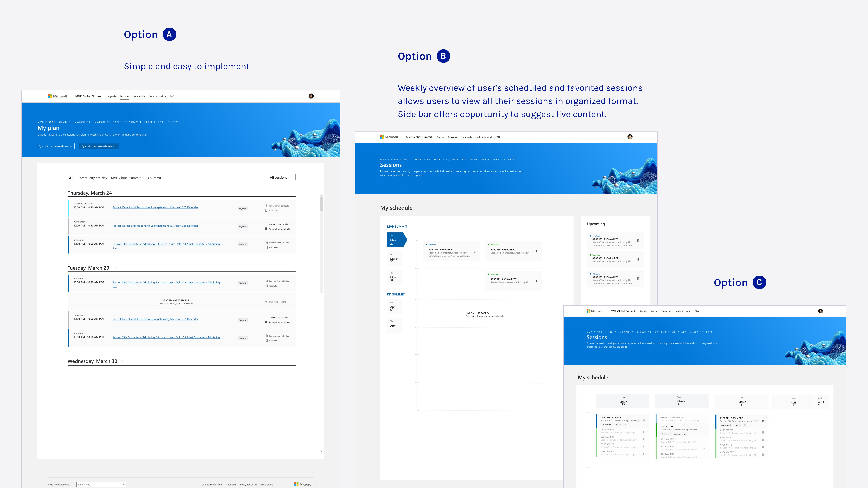Open profile avatar in Option A header
This screenshot has height=488, width=868.
click(311, 96)
